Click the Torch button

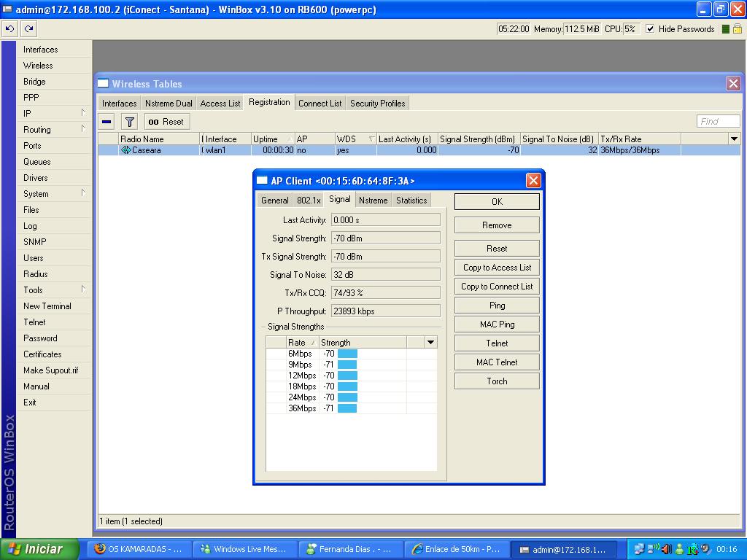coord(497,381)
